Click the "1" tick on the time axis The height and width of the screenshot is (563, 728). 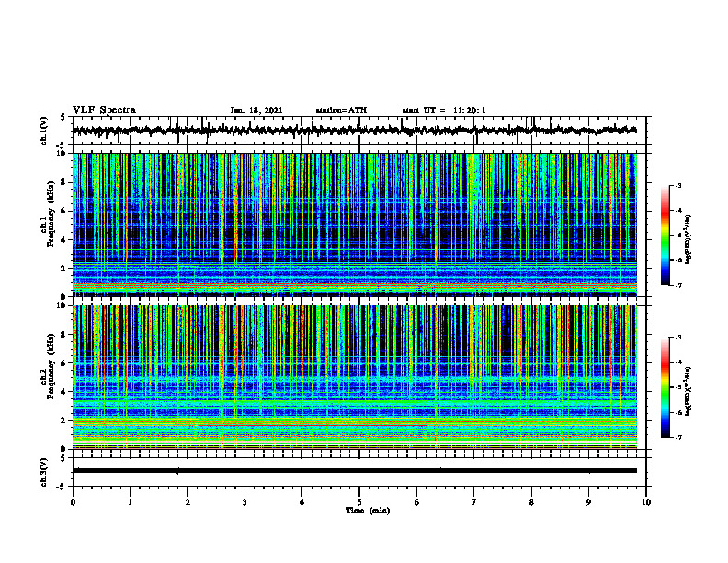pos(130,502)
